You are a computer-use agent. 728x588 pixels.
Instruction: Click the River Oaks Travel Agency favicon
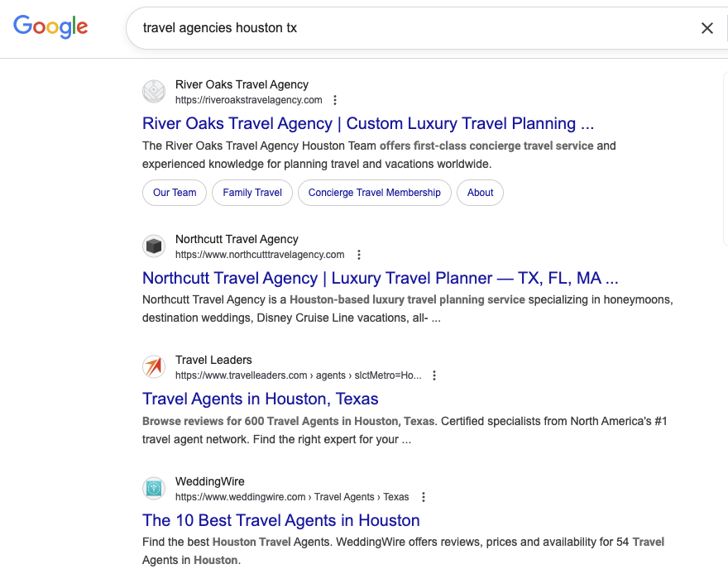coord(154,91)
